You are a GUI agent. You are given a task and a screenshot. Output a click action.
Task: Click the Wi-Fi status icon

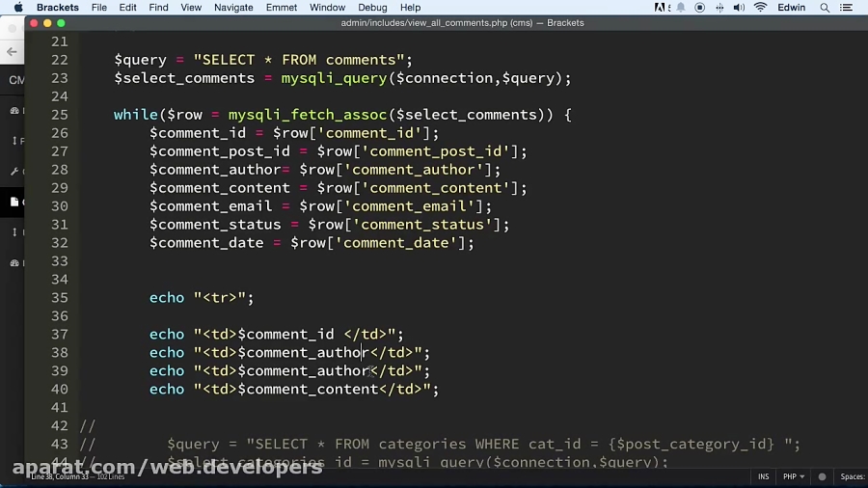[760, 8]
